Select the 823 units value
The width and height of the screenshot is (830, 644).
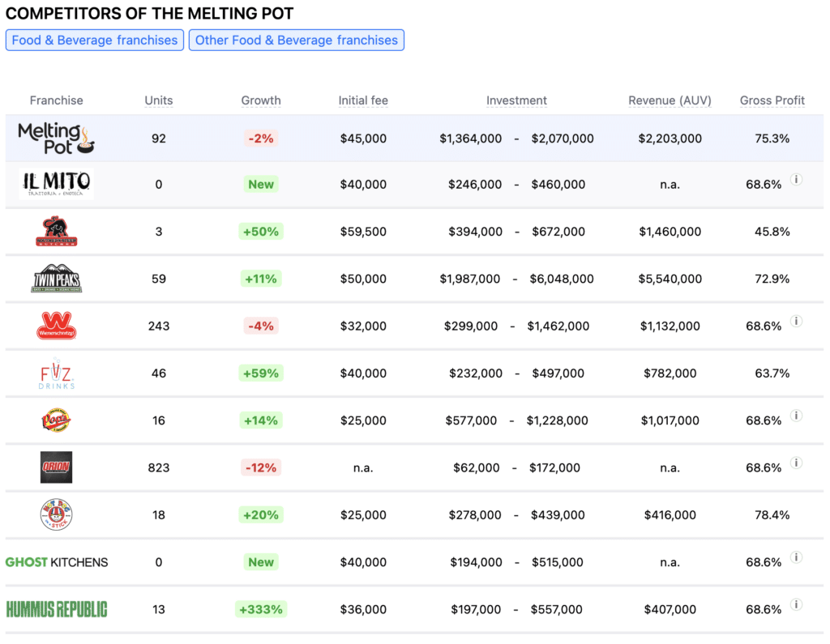pos(159,467)
